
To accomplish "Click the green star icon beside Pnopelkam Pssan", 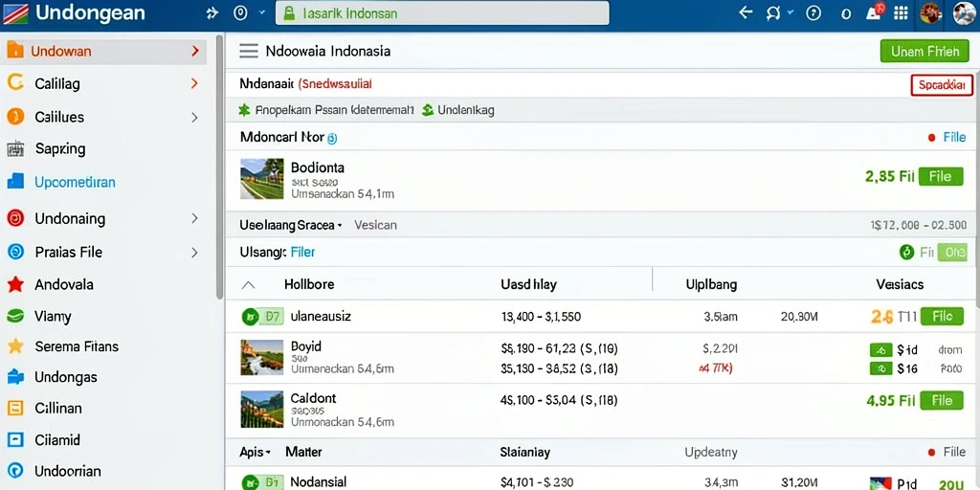I will tap(244, 110).
